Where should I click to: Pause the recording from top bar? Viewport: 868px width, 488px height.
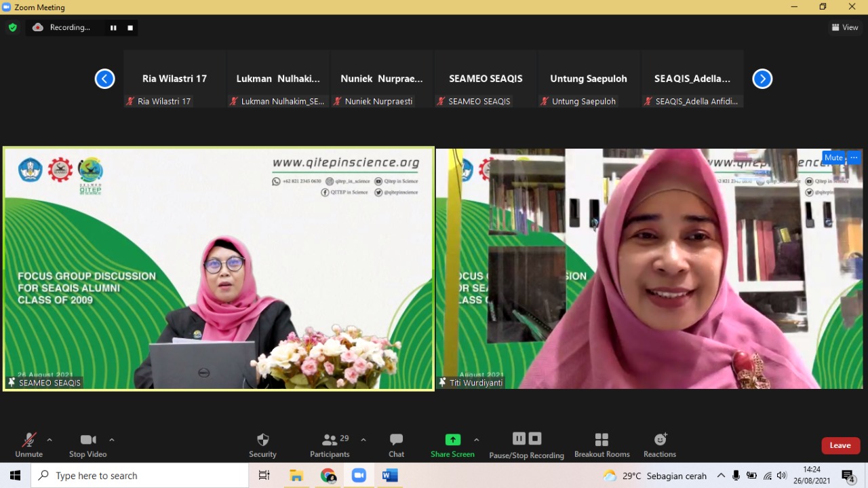(x=113, y=28)
